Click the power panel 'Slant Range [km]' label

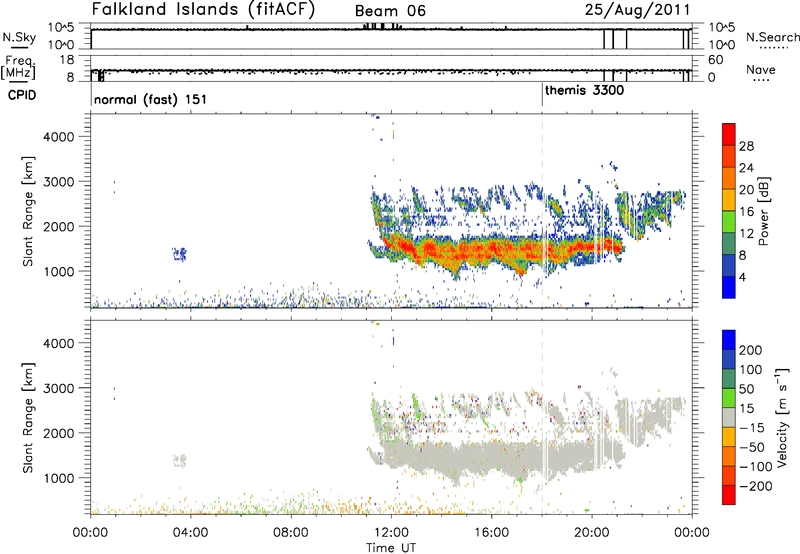pos(28,211)
